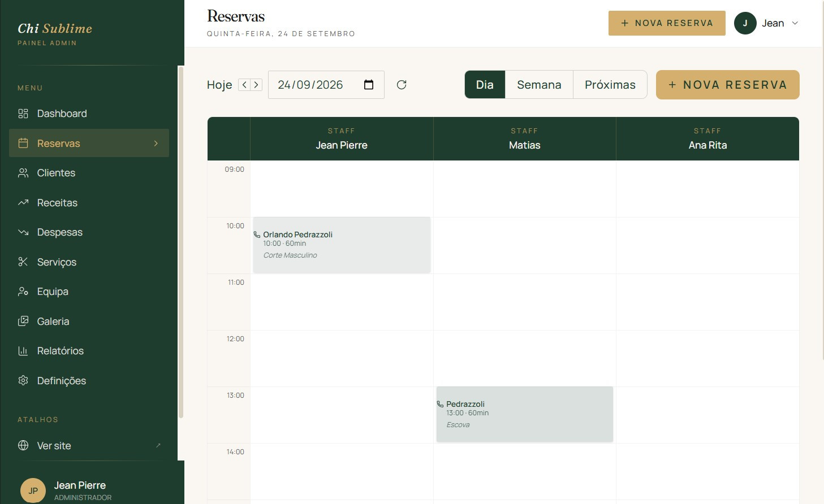Viewport: 824px width, 504px height.
Task: Open Despesas menu item
Action: (89, 232)
